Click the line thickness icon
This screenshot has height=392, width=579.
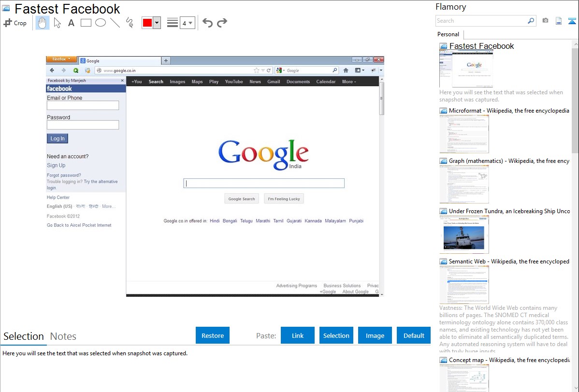(x=173, y=23)
